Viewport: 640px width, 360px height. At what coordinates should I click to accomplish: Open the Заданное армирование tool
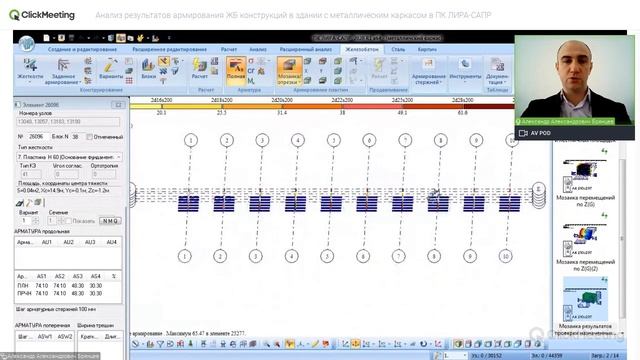63,70
